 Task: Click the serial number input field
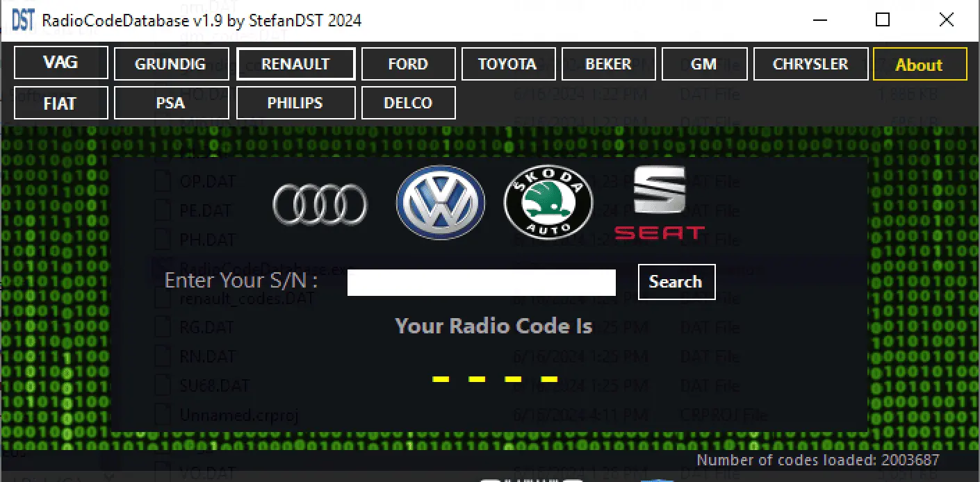pos(481,282)
